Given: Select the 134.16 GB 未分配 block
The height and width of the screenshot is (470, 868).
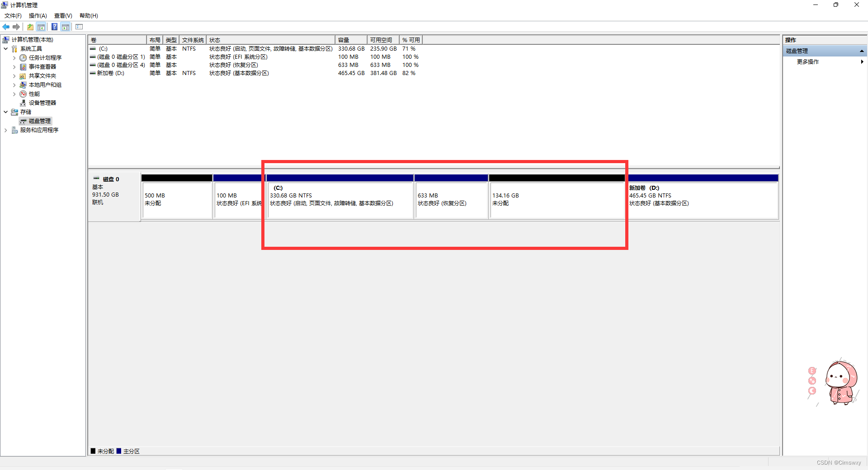Looking at the screenshot, I should [x=557, y=197].
